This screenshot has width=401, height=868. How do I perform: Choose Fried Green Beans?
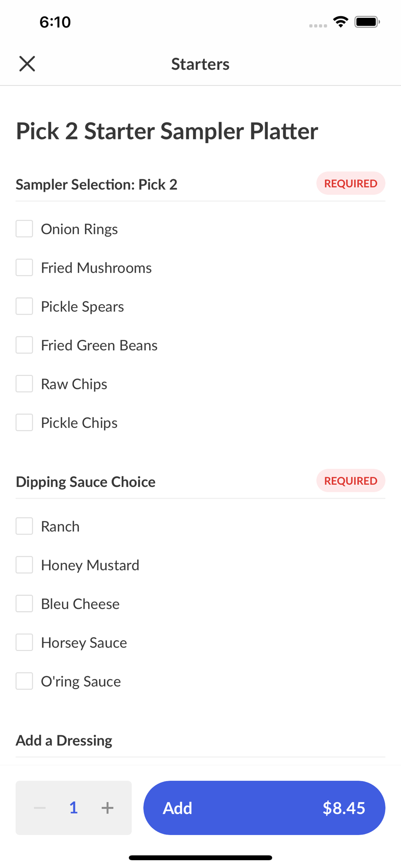24,345
